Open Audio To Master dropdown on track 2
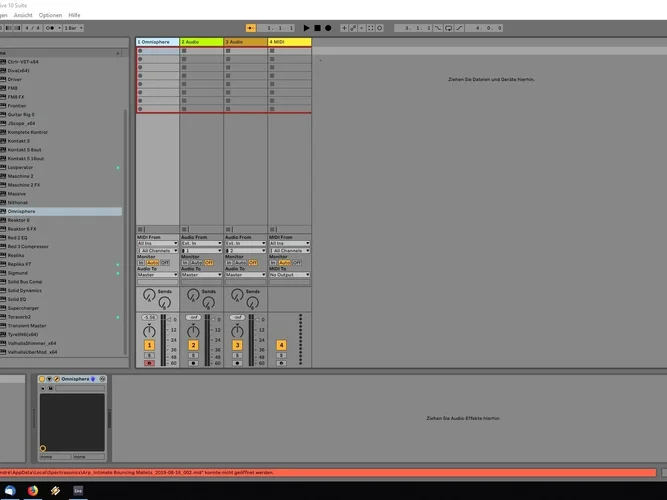Viewport: 667px width, 500px height. 202,275
